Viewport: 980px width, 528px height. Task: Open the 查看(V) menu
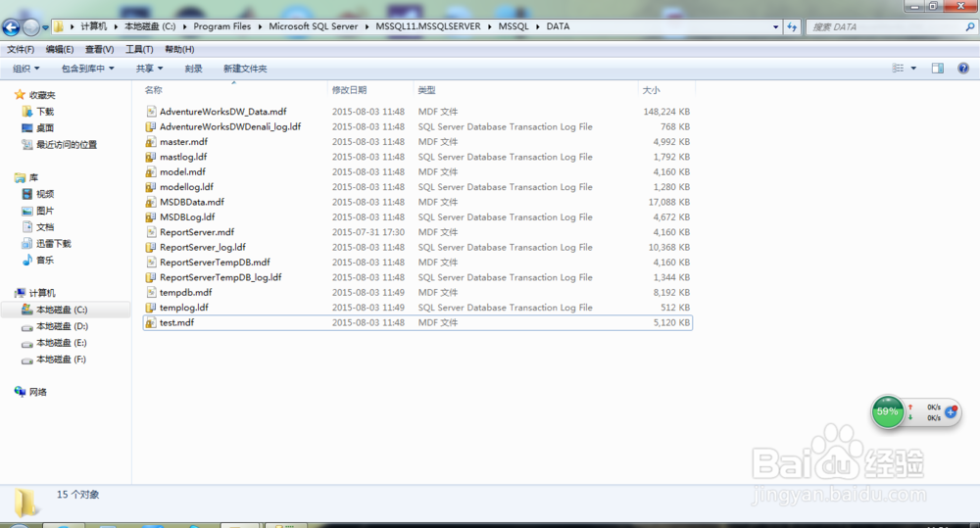(x=99, y=49)
